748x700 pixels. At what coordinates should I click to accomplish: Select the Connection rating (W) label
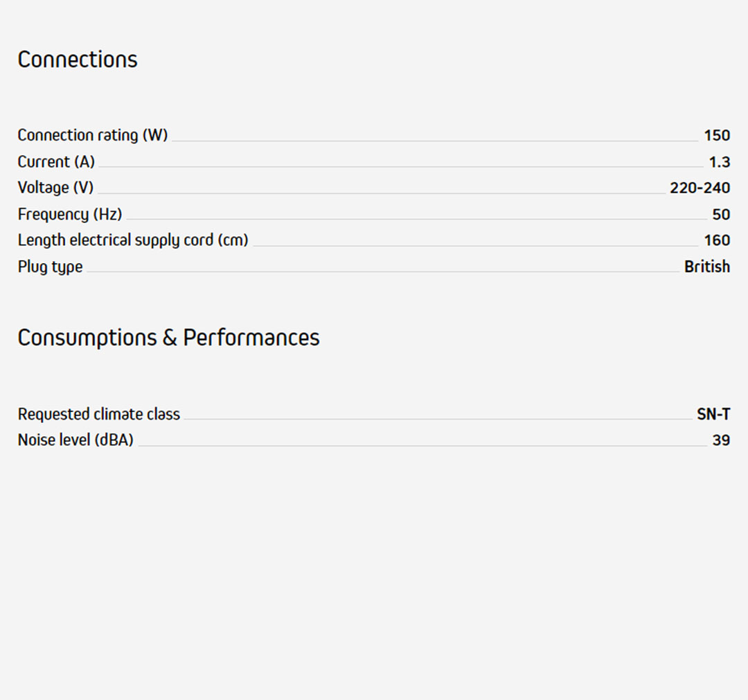tap(92, 136)
